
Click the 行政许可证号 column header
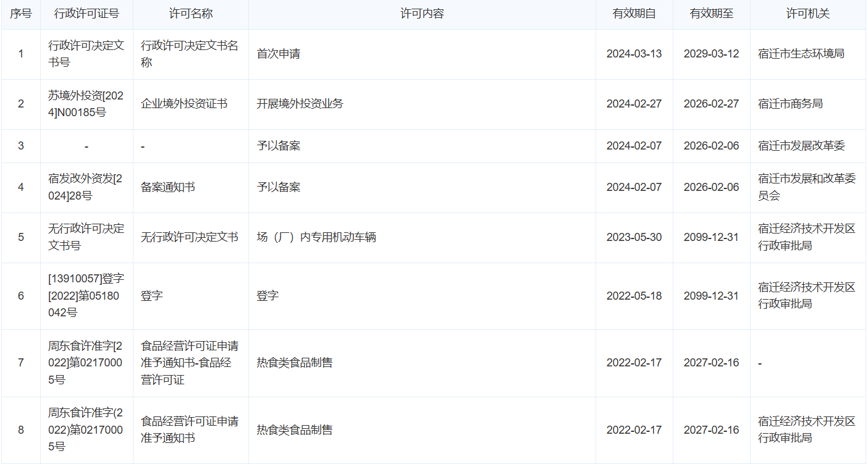tap(86, 14)
